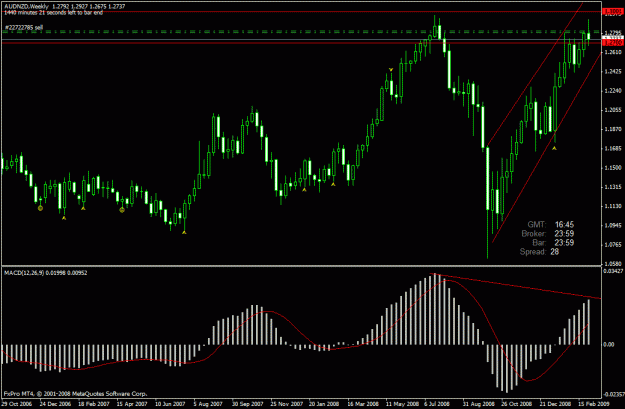Screen dimensions: 625x409
Task: Click the 15 Apr 2007 date label
Action: coord(132,404)
